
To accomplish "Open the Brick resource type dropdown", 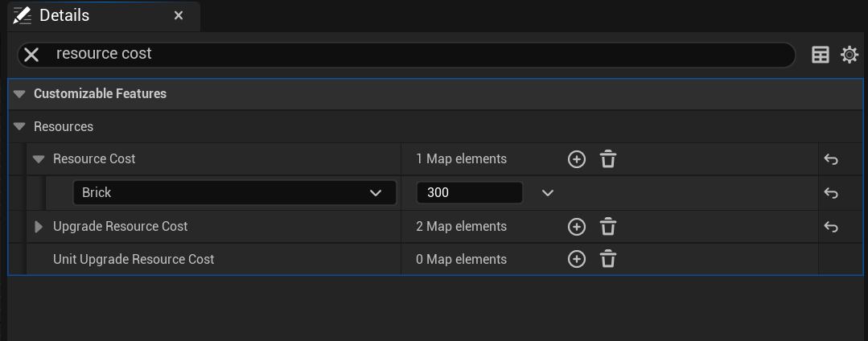I will coord(234,193).
